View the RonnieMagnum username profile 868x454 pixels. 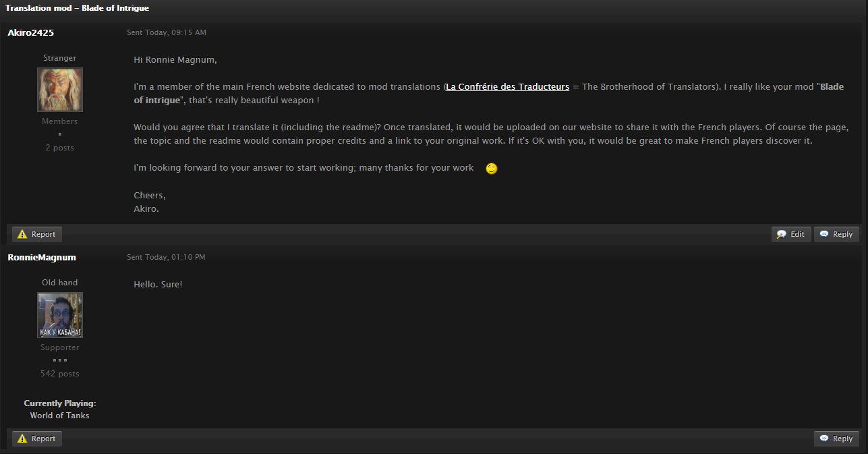(x=42, y=257)
